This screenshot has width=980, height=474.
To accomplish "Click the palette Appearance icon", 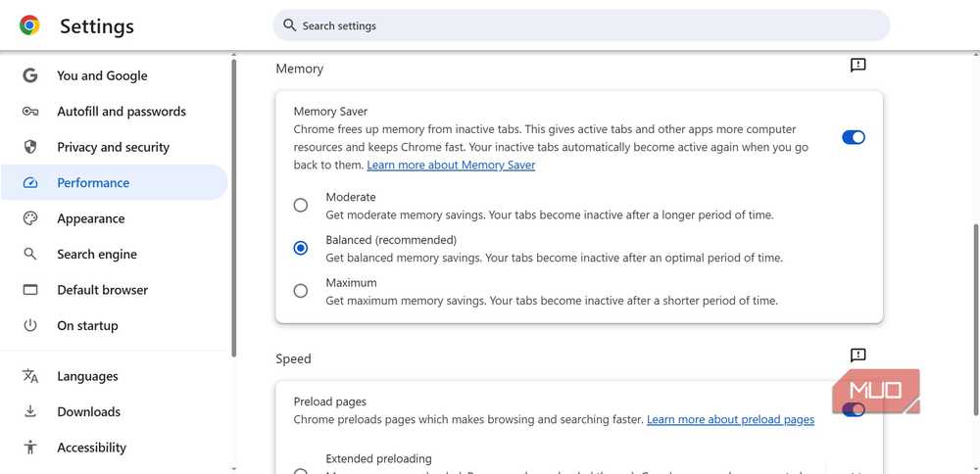I will point(30,218).
